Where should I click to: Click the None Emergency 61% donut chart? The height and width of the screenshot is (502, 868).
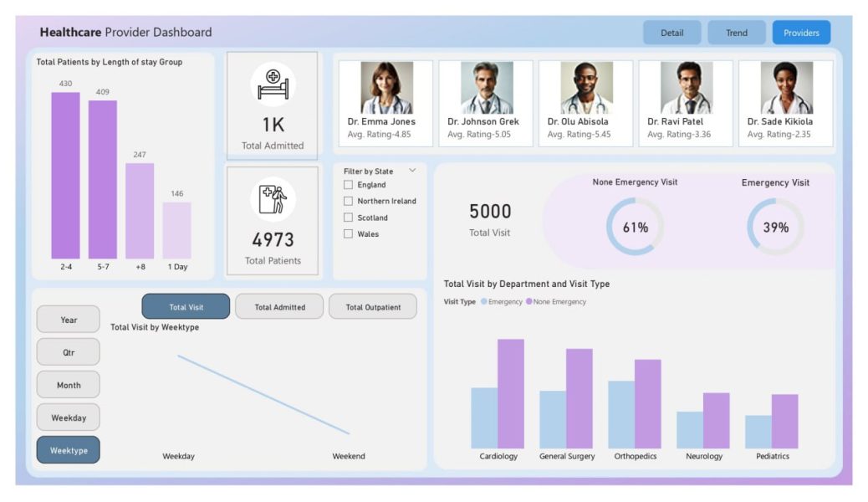coord(635,227)
